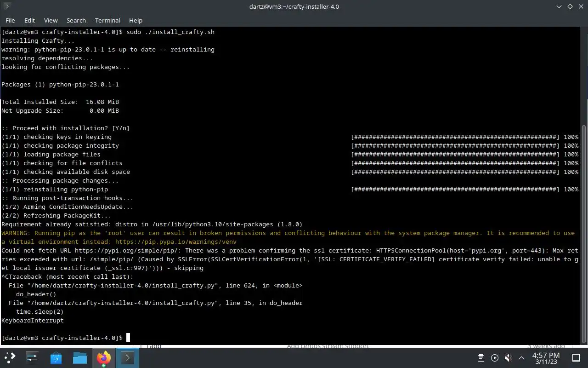Viewport: 588px width, 368px height.
Task: Click the terminal prompt cursor at bottom
Action: pyautogui.click(x=128, y=338)
